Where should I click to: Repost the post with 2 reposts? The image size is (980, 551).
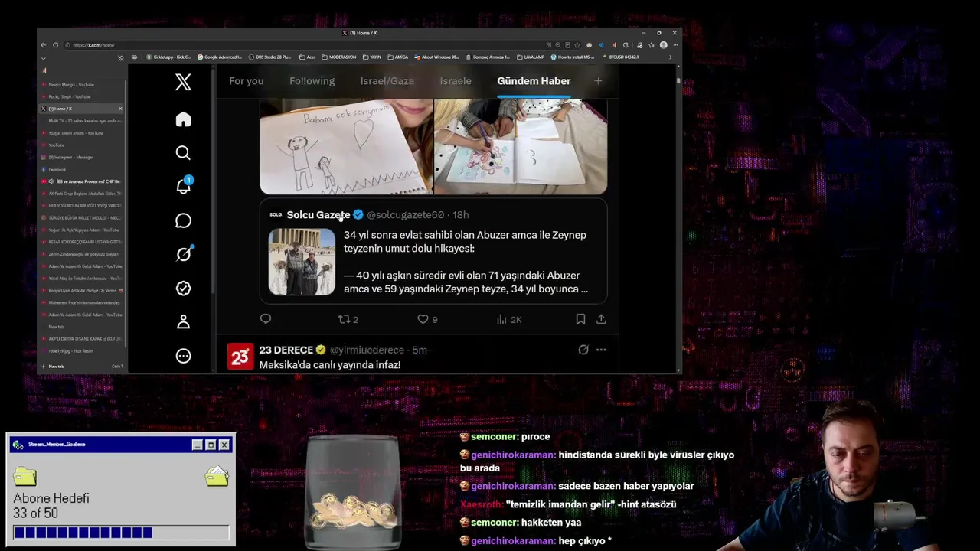tap(348, 319)
